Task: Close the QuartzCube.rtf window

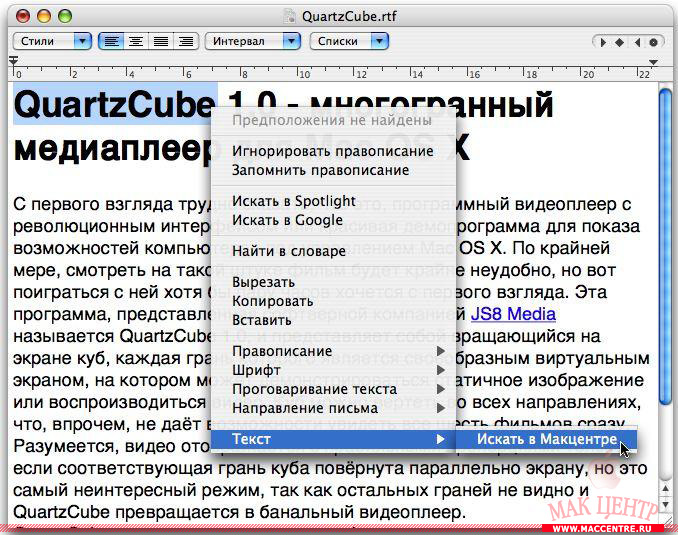Action: pos(23,16)
